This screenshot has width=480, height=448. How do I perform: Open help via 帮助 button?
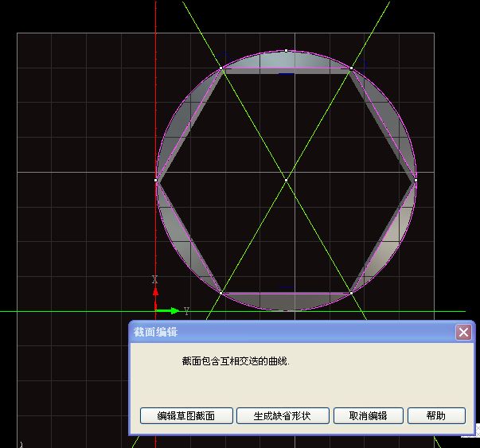(435, 415)
